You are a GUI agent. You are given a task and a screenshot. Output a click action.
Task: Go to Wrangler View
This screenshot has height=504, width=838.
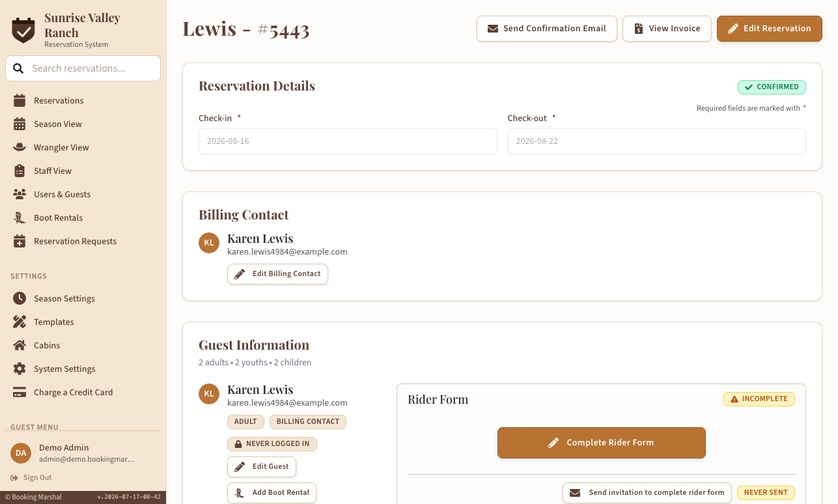pyautogui.click(x=83, y=147)
